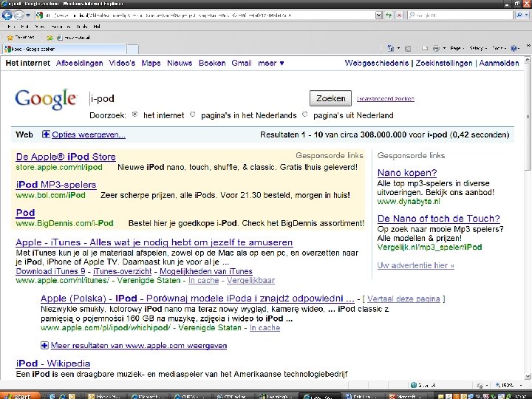Click the Opties weergeven link

click(x=89, y=134)
